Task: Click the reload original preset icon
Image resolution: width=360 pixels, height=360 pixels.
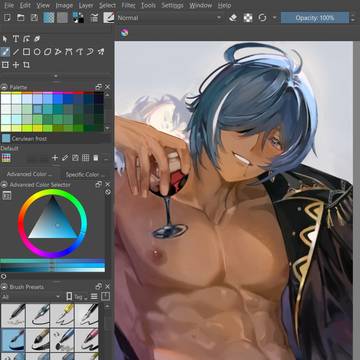Action: (x=262, y=18)
